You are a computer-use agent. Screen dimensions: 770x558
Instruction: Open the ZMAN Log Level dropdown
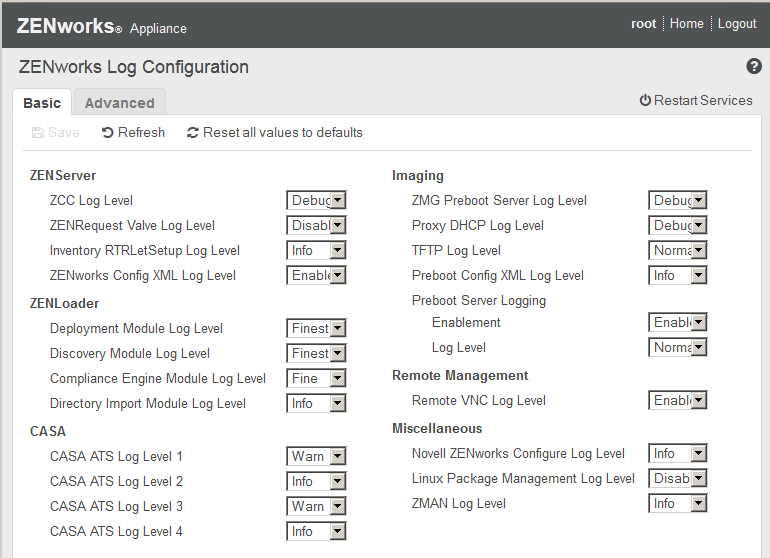678,504
